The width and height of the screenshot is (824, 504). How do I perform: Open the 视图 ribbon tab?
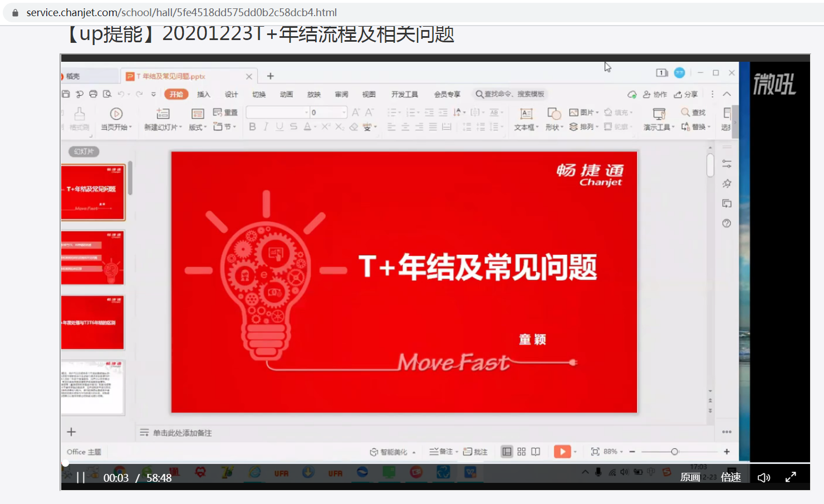coord(369,94)
